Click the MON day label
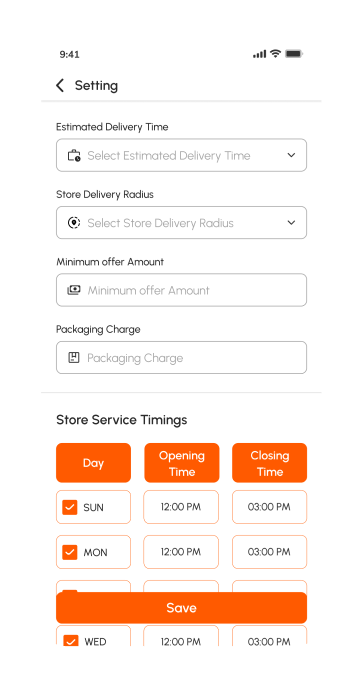The image size is (361, 684). pyautogui.click(x=95, y=553)
